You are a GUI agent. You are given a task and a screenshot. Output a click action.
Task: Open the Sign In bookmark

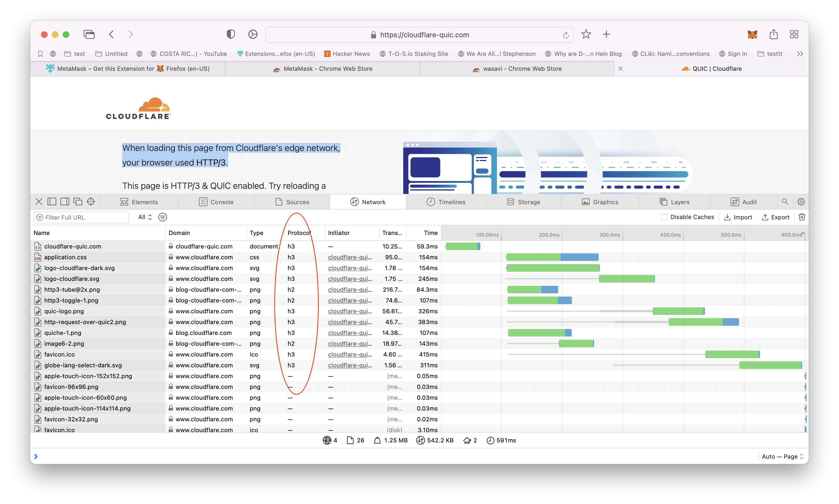733,54
